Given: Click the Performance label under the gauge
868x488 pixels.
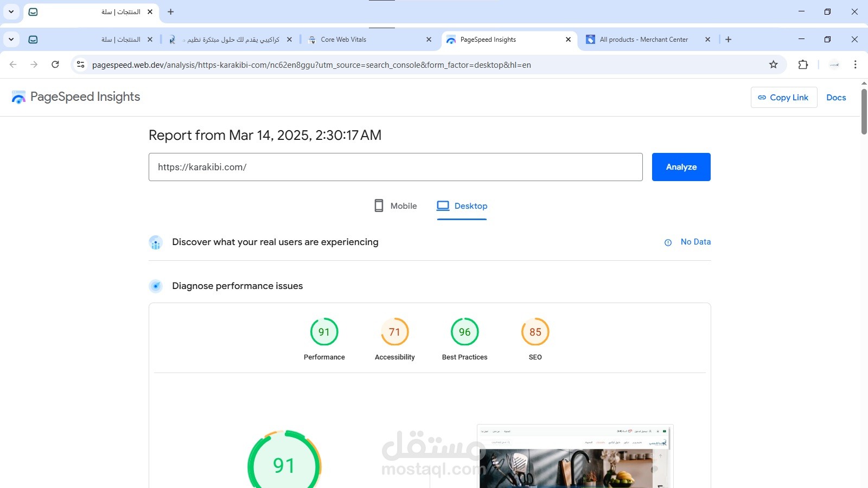Looking at the screenshot, I should coord(324,357).
